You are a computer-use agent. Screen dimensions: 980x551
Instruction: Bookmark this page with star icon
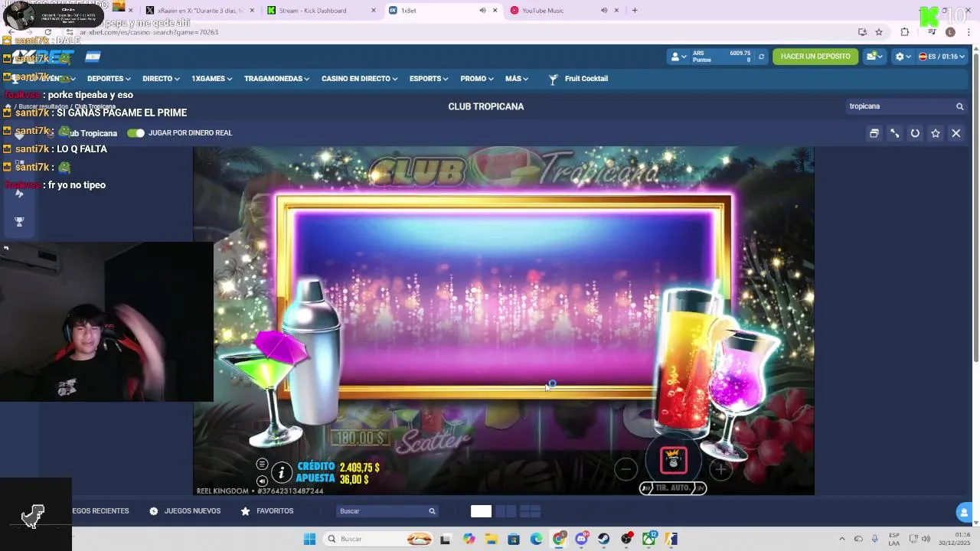click(879, 32)
